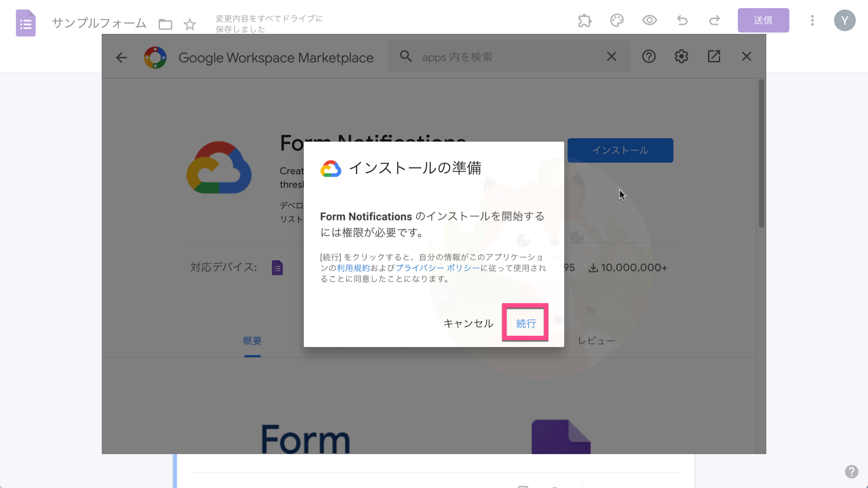The width and height of the screenshot is (868, 488).
Task: Click the 変更内容をすべてドライブに保存しました status
Action: pyautogui.click(x=269, y=24)
